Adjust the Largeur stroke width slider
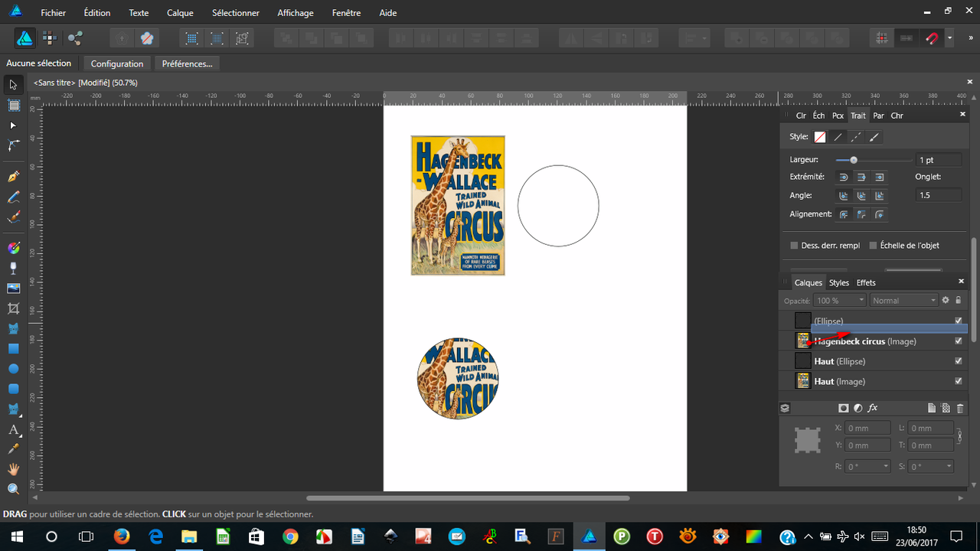Image resolution: width=980 pixels, height=551 pixels. [x=853, y=160]
